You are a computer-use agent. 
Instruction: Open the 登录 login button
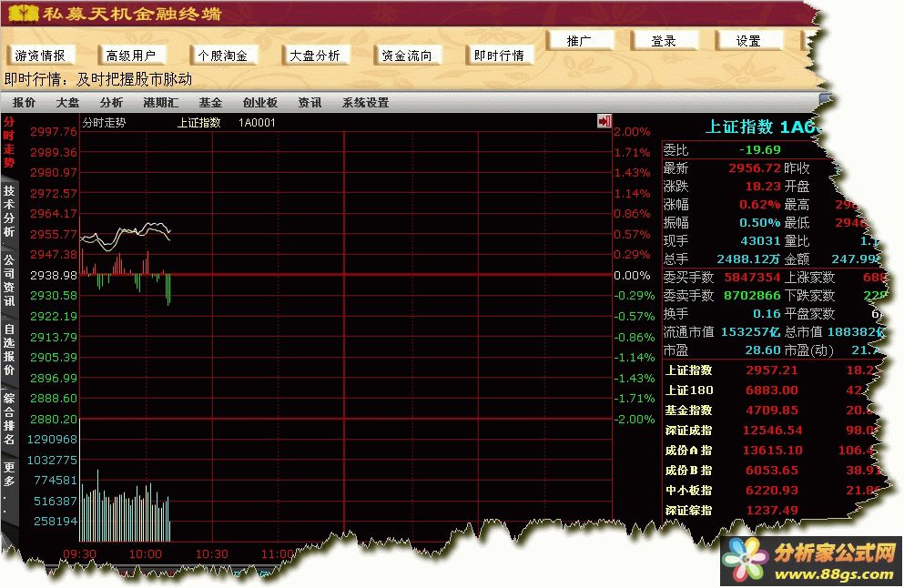[x=664, y=41]
